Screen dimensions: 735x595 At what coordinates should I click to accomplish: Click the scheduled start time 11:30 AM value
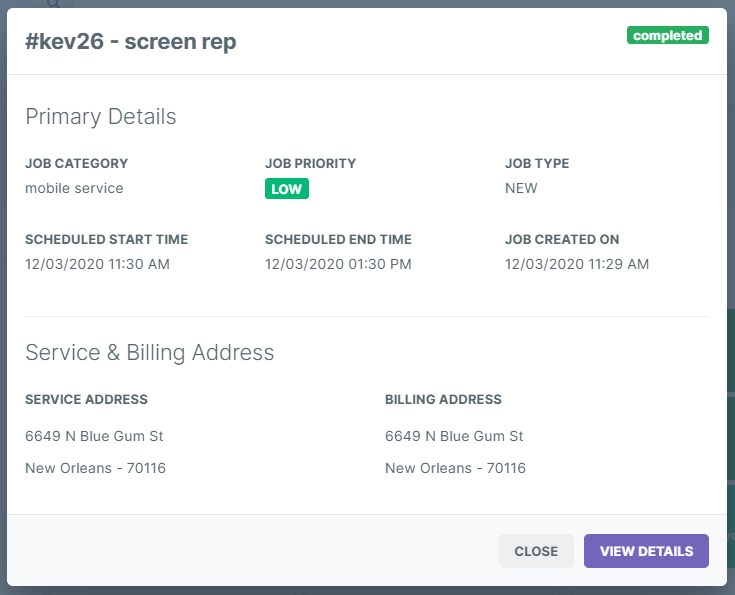tap(97, 264)
